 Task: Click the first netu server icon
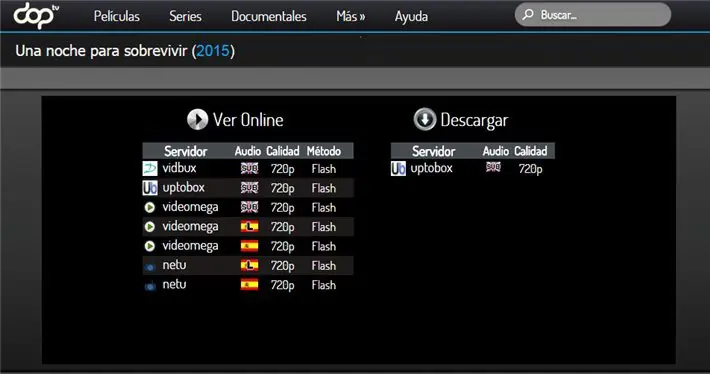tap(150, 267)
